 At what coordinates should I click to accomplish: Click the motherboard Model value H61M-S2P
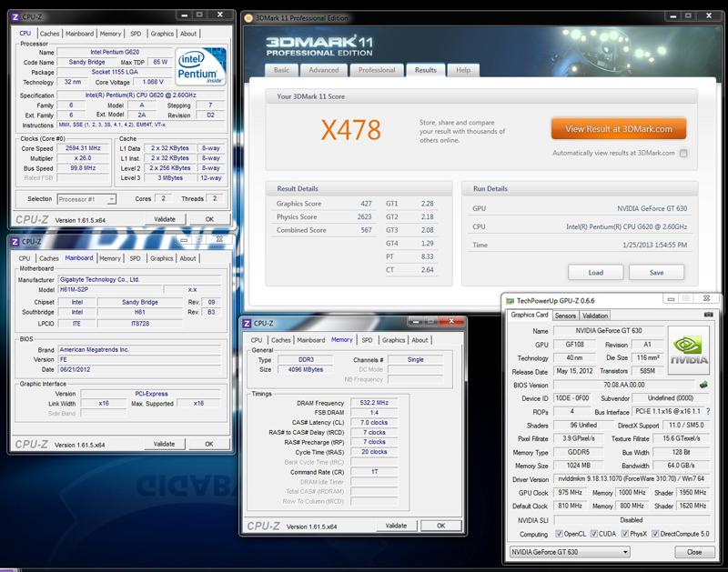109,289
